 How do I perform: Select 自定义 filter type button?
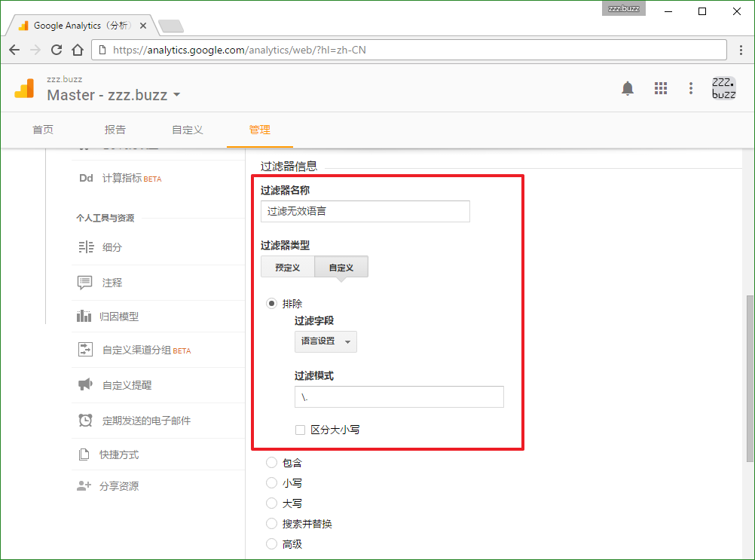(341, 267)
